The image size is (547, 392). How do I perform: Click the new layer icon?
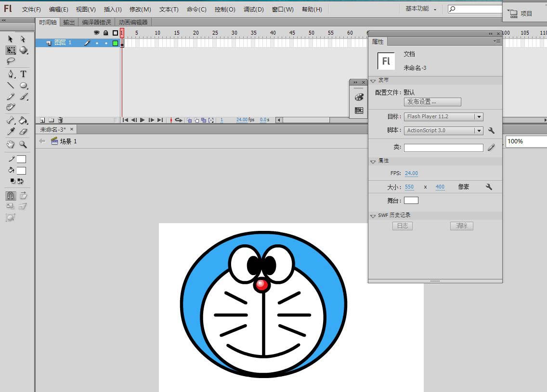(42, 120)
